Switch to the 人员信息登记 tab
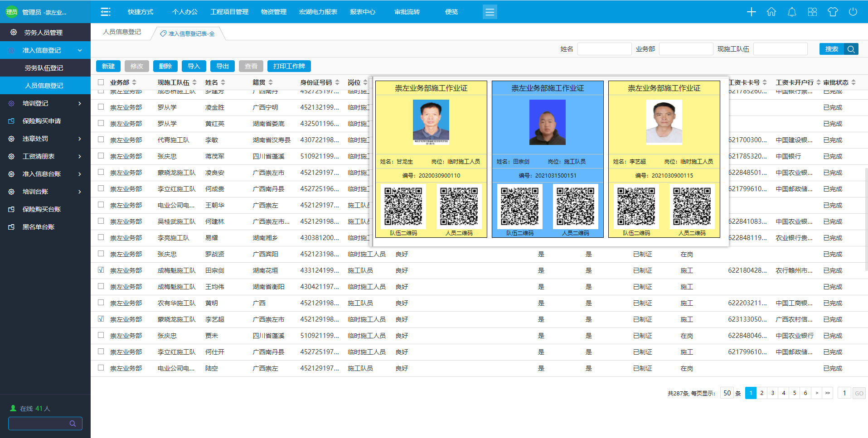This screenshot has width=868, height=438. tap(122, 32)
